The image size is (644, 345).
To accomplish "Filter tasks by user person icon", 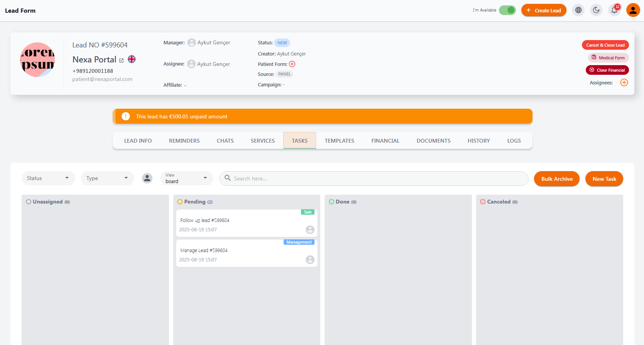I will pos(147,178).
